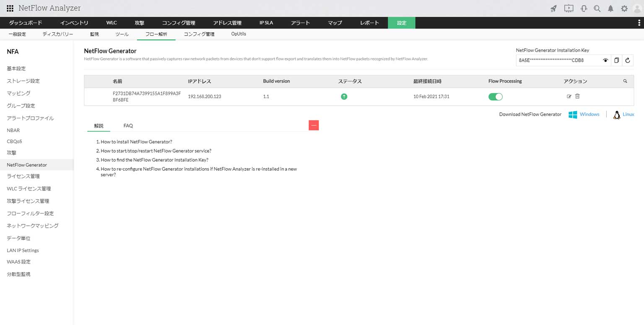Edit the F2731DB74A generator entry

[x=569, y=96]
